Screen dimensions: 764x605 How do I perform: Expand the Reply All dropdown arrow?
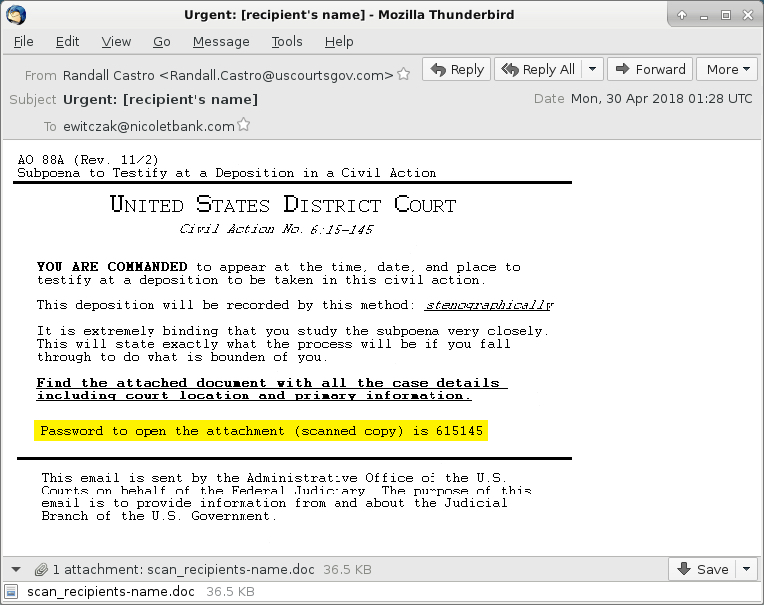[x=592, y=69]
